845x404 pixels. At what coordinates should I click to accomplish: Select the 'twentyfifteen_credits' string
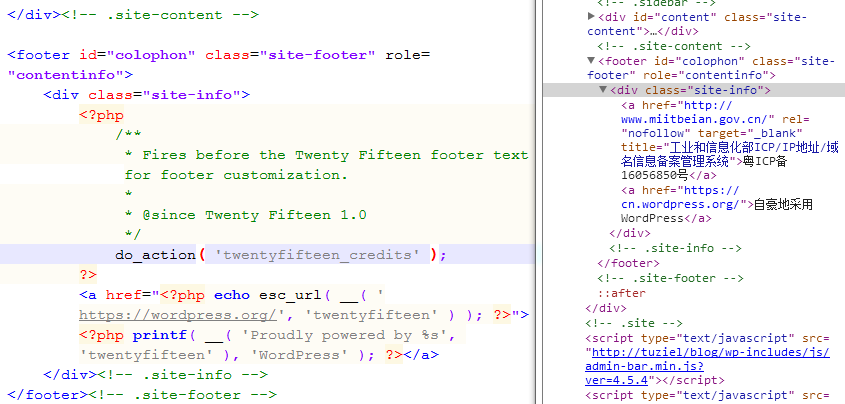pyautogui.click(x=317, y=255)
